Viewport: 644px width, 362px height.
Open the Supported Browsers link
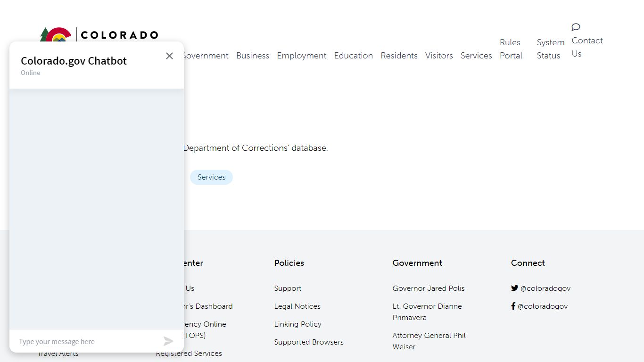pyautogui.click(x=308, y=342)
